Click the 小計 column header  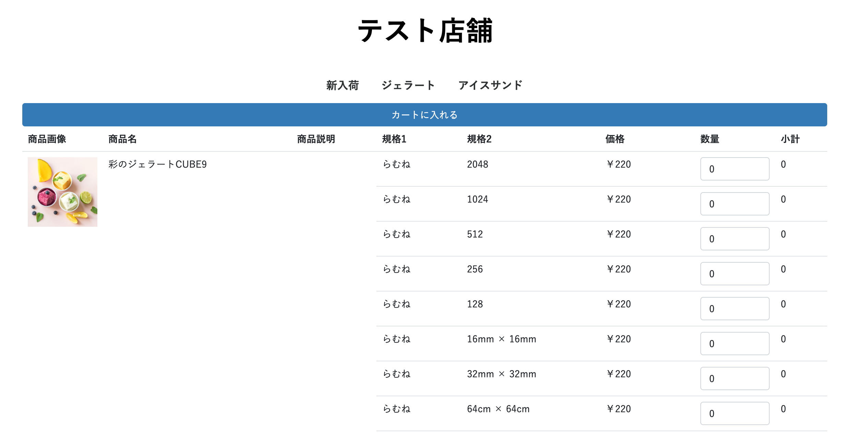pyautogui.click(x=790, y=139)
